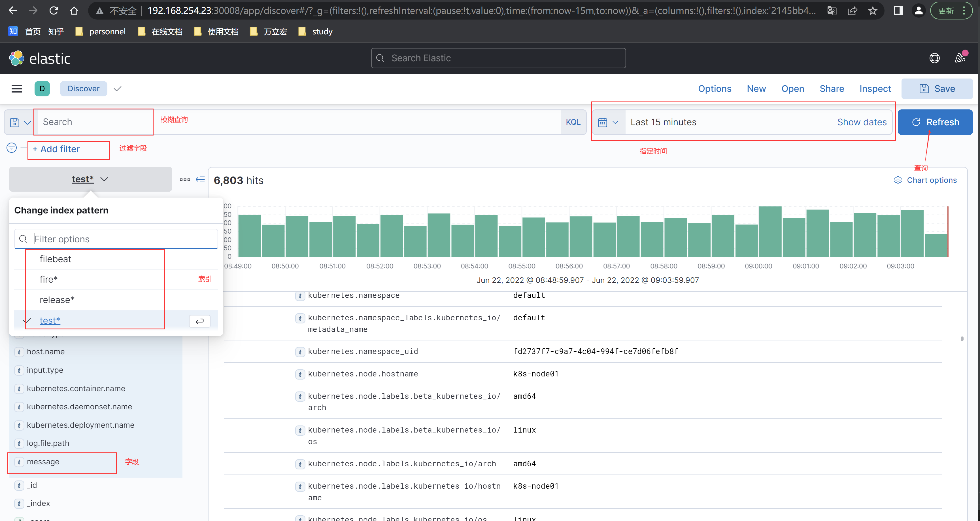Bookmark page with the star icon
The width and height of the screenshot is (980, 521).
click(873, 11)
